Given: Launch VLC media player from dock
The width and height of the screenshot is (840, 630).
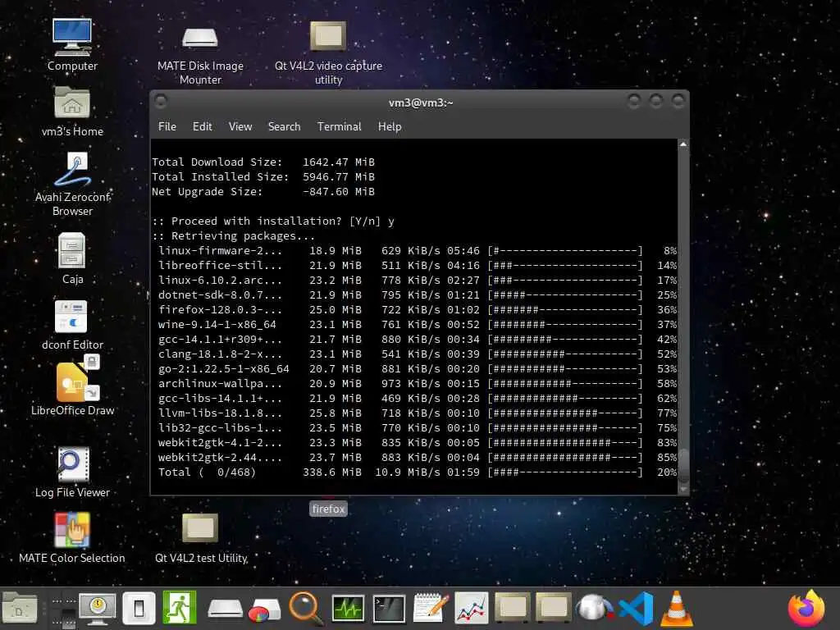Looking at the screenshot, I should [x=676, y=608].
